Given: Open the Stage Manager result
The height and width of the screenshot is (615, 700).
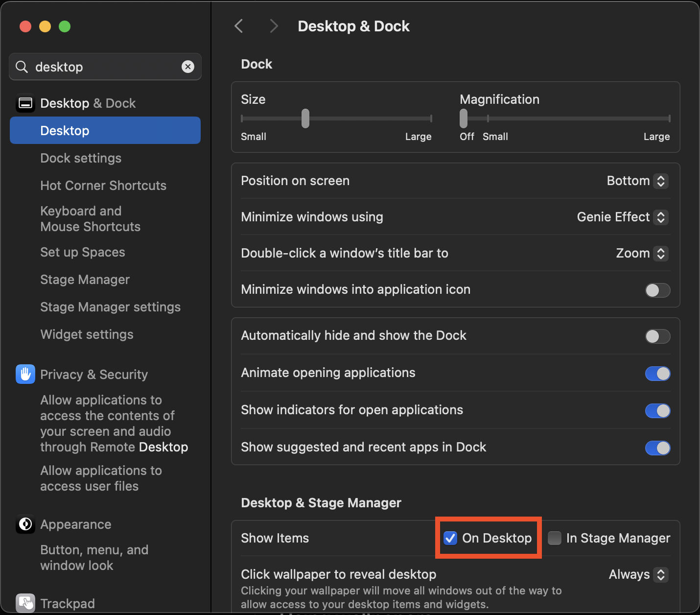Looking at the screenshot, I should tap(85, 280).
